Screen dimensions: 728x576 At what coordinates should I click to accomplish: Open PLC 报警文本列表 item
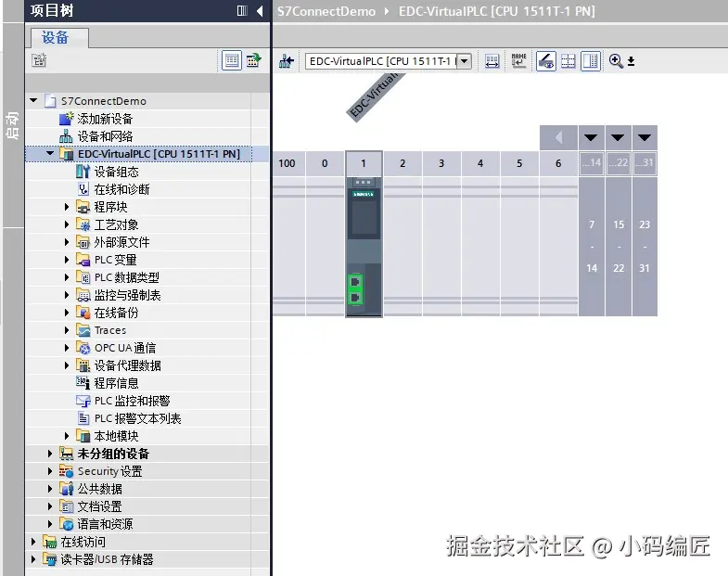click(137, 418)
